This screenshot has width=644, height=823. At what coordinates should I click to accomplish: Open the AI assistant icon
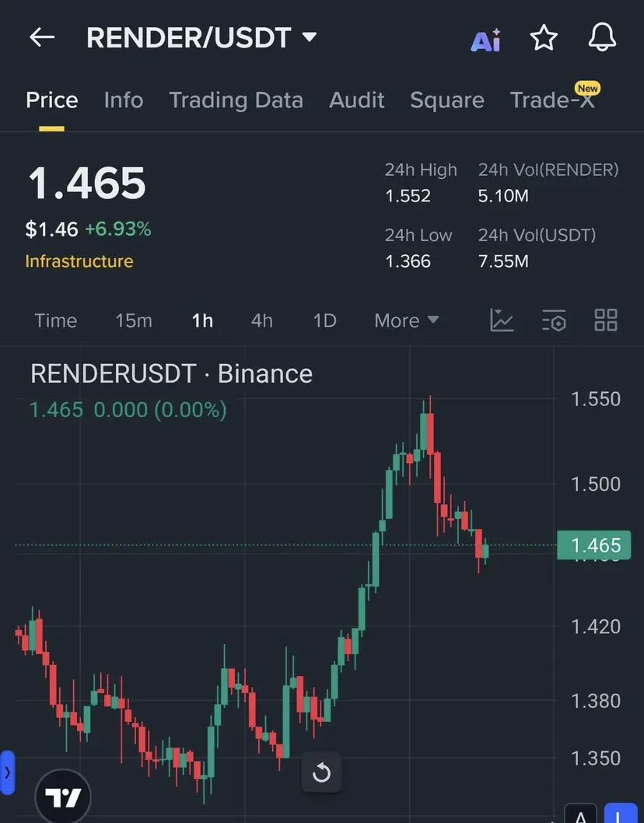coord(486,40)
